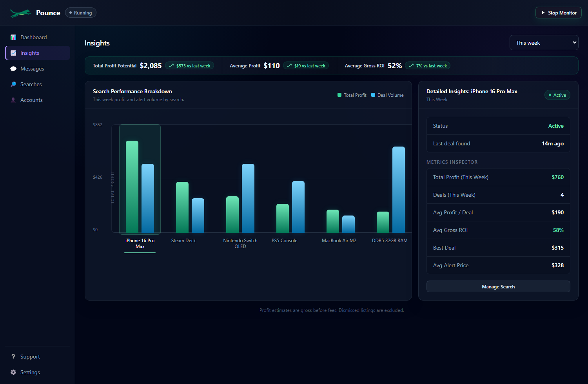The height and width of the screenshot is (384, 588).
Task: Open the Dashboard page
Action: pyautogui.click(x=38, y=37)
